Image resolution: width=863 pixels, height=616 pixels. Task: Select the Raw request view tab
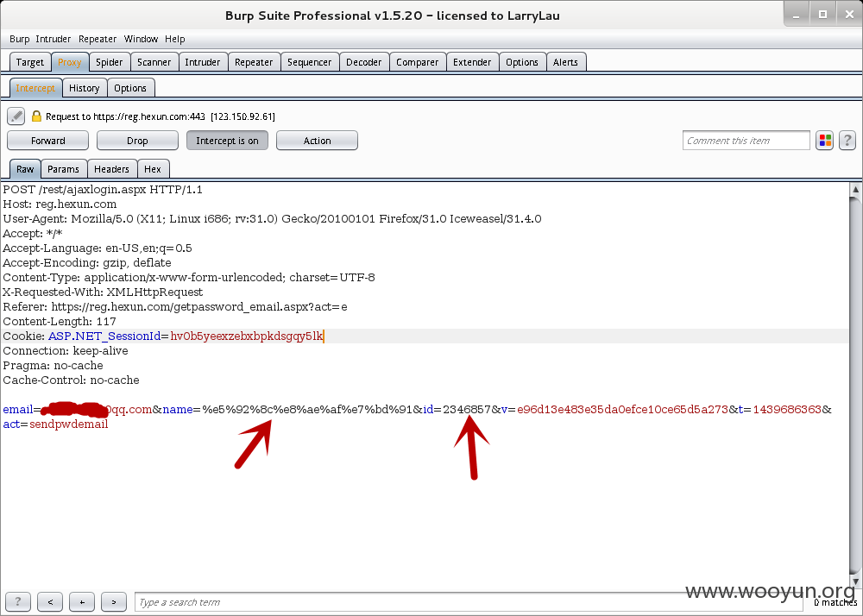click(x=25, y=169)
